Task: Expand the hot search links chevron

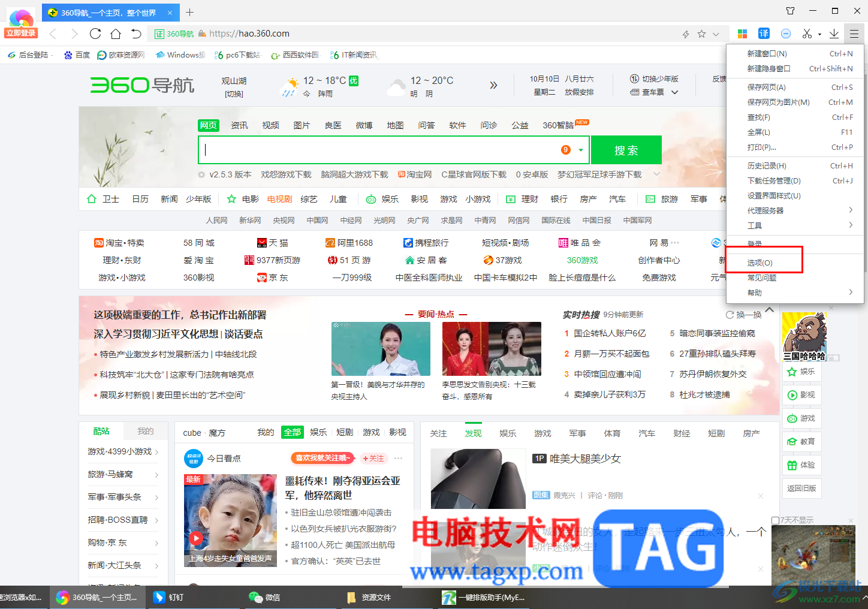Action: point(656,174)
